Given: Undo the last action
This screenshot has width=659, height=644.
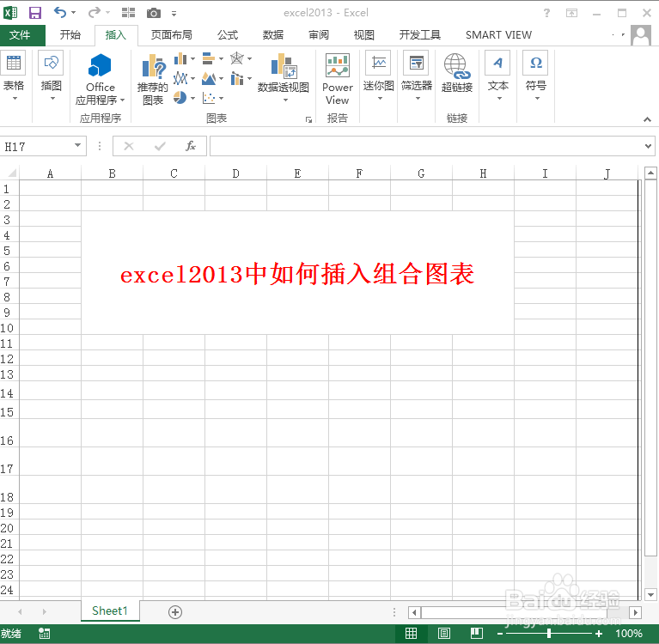Looking at the screenshot, I should 59,13.
